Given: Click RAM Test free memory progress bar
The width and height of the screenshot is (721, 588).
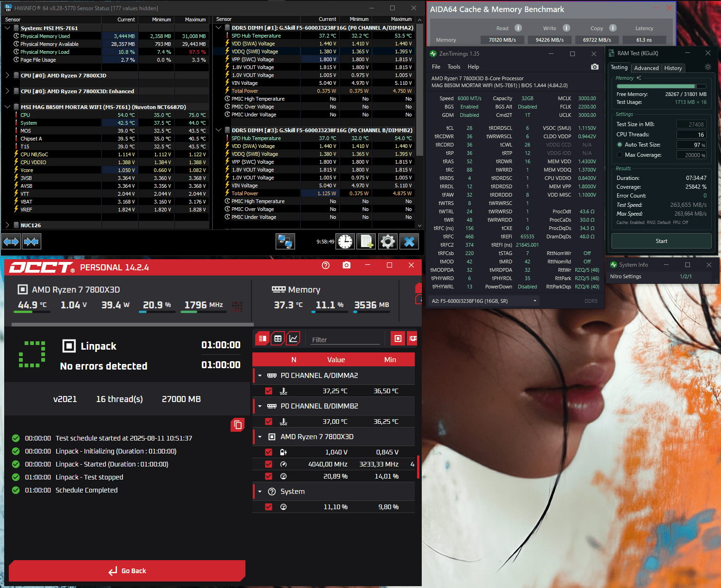Looking at the screenshot, I should [661, 86].
